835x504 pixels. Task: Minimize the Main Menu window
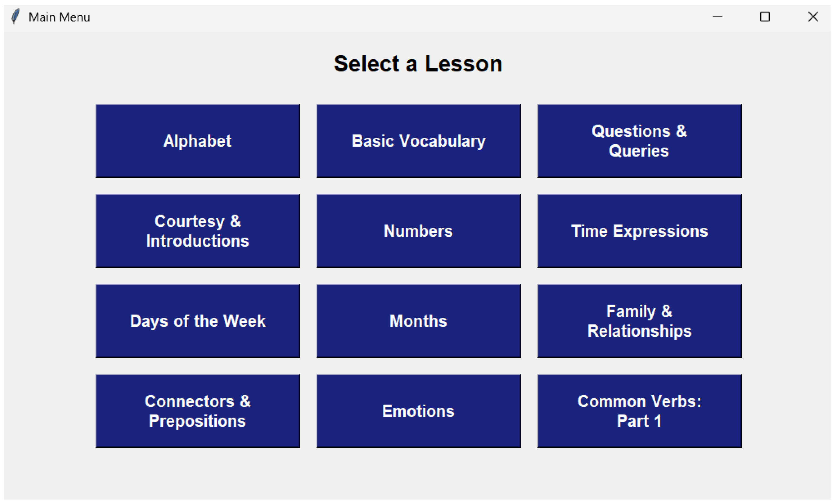(717, 17)
